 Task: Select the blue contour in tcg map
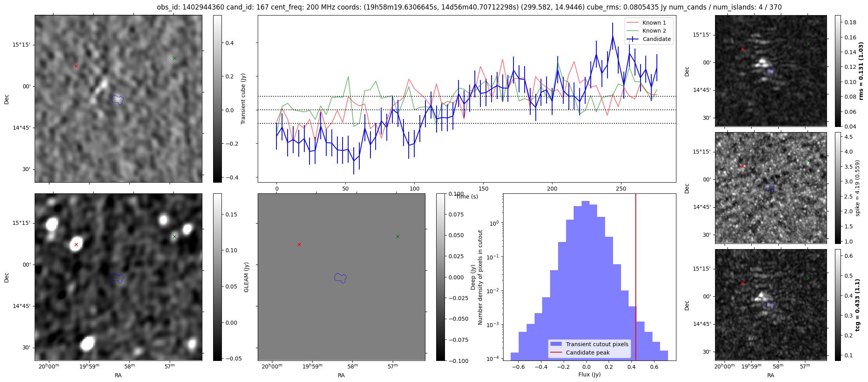point(770,305)
